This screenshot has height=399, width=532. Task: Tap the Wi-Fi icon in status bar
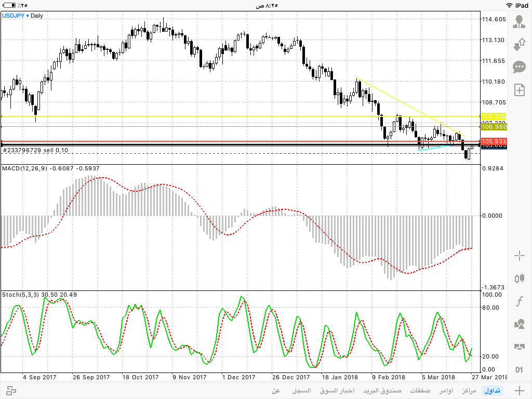point(509,5)
